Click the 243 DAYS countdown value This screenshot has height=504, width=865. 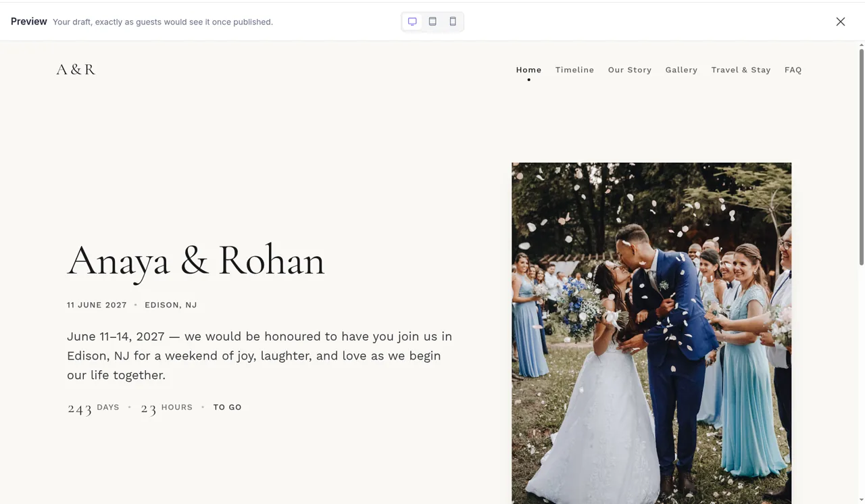[93, 408]
